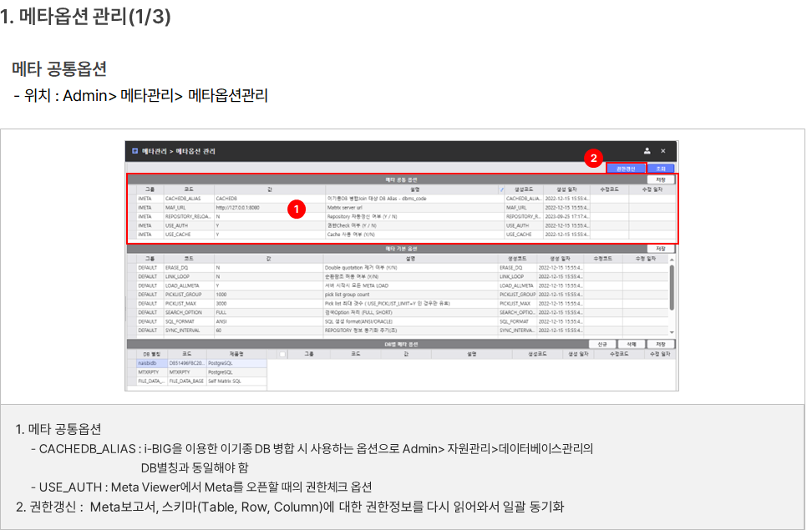This screenshot has width=812, height=530.
Task: Select the FILE_DATA_BASE Self Matrix SQL row
Action: pos(200,381)
